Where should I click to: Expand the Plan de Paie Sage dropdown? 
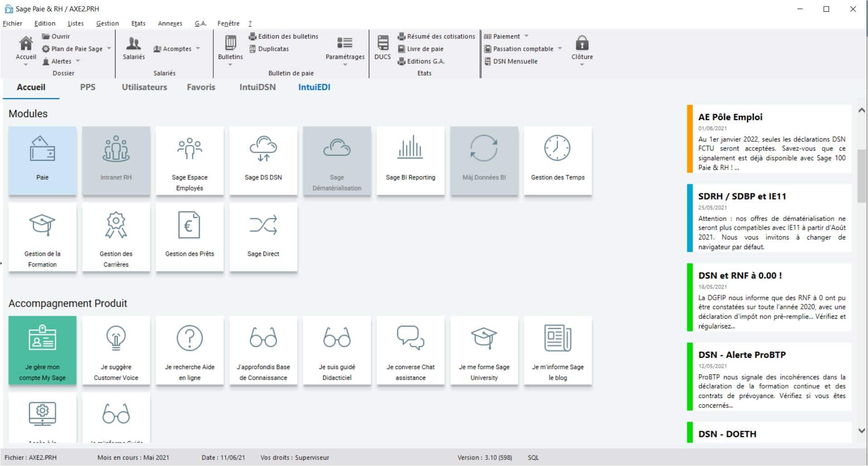(x=109, y=48)
